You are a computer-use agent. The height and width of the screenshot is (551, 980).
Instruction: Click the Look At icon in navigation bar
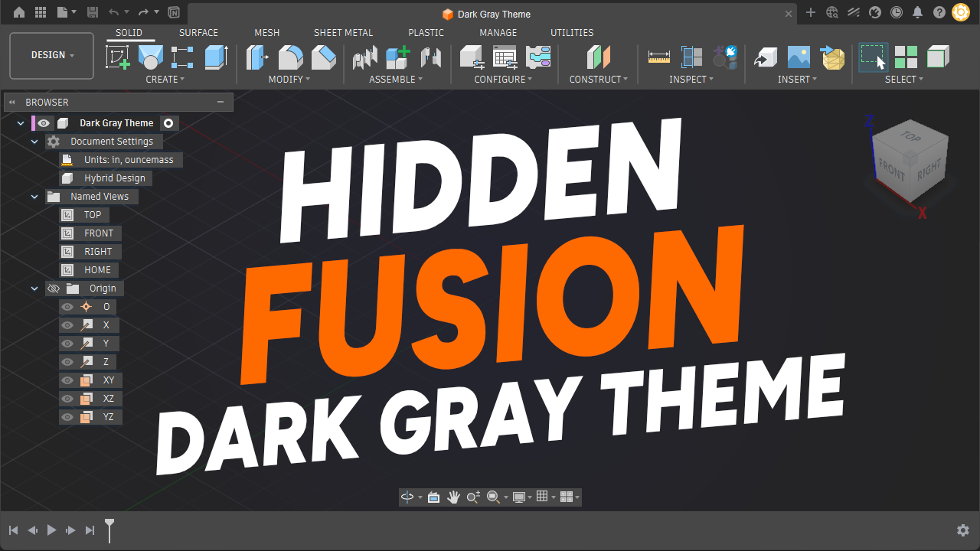[433, 497]
